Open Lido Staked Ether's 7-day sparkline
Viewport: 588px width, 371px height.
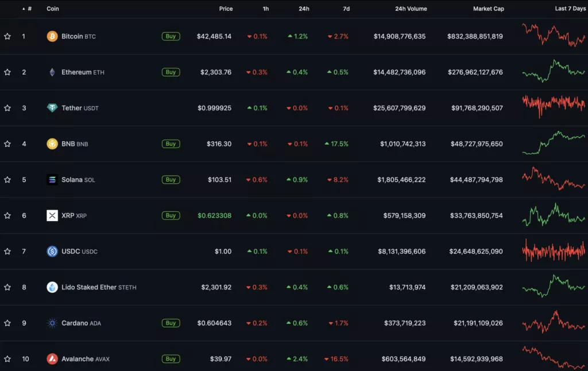pyautogui.click(x=554, y=286)
